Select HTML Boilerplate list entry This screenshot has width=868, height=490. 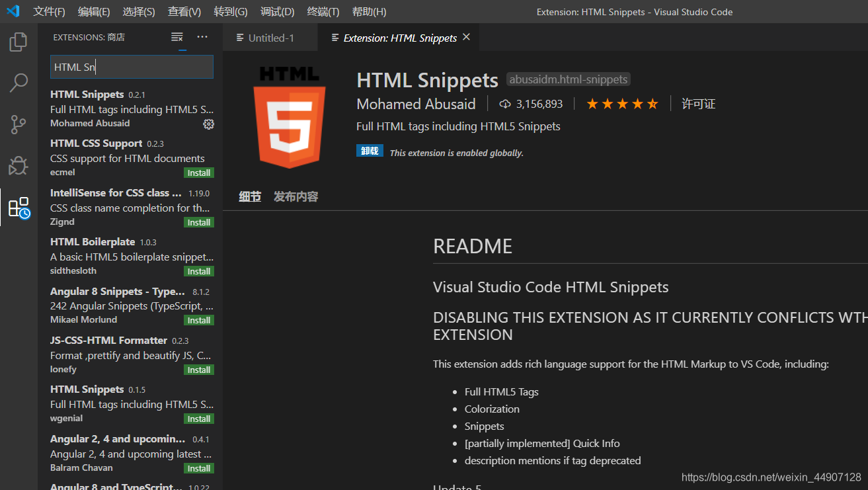[x=130, y=256]
